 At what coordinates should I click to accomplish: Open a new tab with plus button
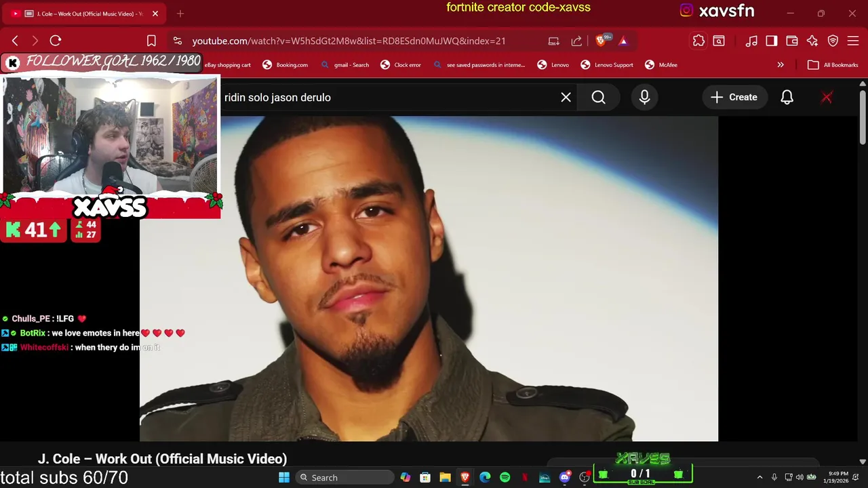[180, 14]
